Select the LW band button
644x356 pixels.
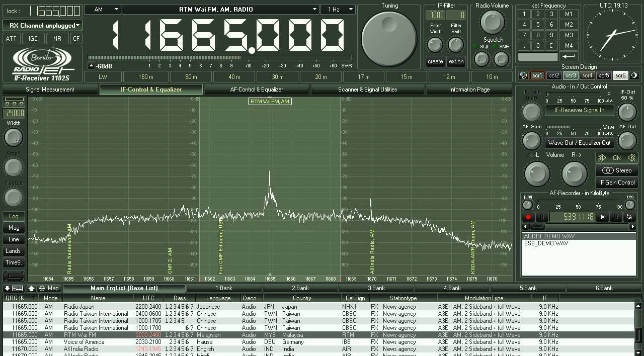103,77
